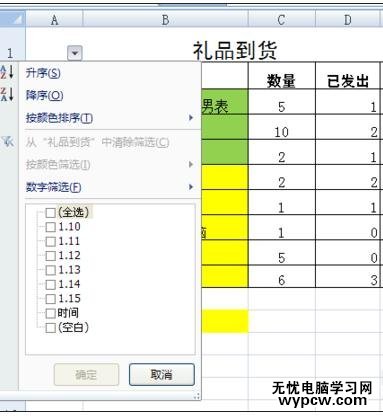The image size is (383, 416).
Task: Check the 1.11 filter checkbox
Action: tap(50, 241)
